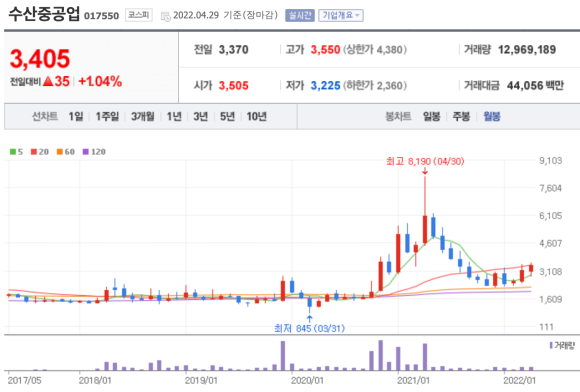Click the 전일 value 3,370

point(233,50)
